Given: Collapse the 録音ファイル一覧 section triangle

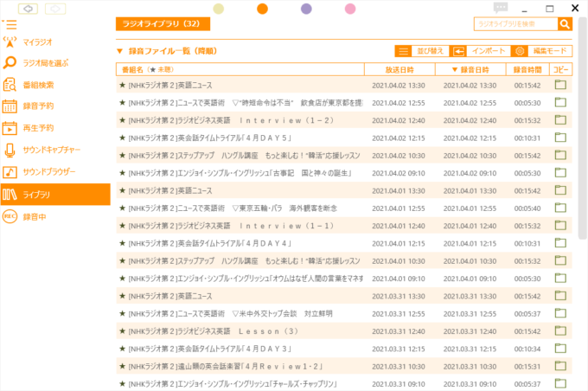Looking at the screenshot, I should [119, 51].
